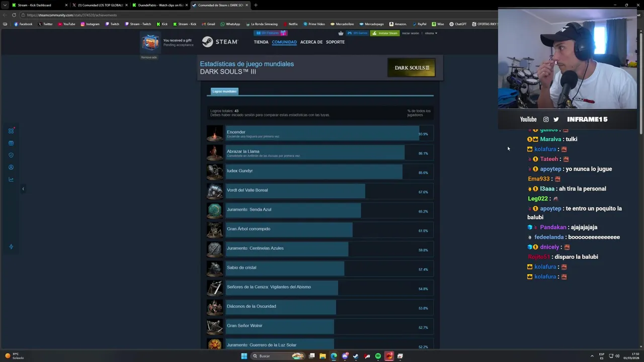Click the Abrazar la Llama achievement icon
Image resolution: width=644 pixels, height=362 pixels.
(x=215, y=153)
